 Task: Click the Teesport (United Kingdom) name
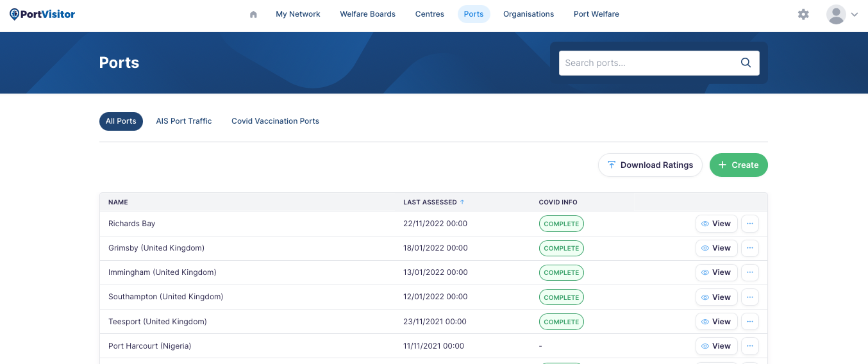point(158,322)
